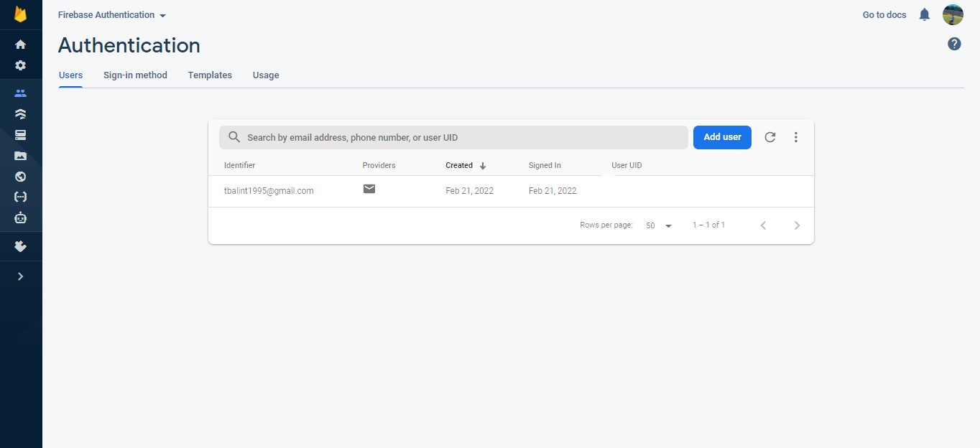The image size is (980, 448).
Task: Open Firebase Authentication project dropdown
Action: pos(112,15)
